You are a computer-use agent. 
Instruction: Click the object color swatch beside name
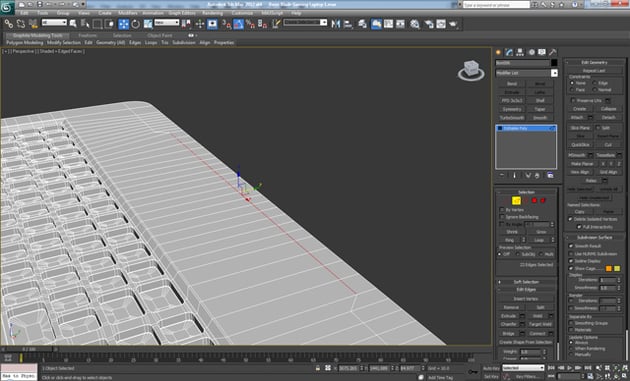[x=554, y=63]
